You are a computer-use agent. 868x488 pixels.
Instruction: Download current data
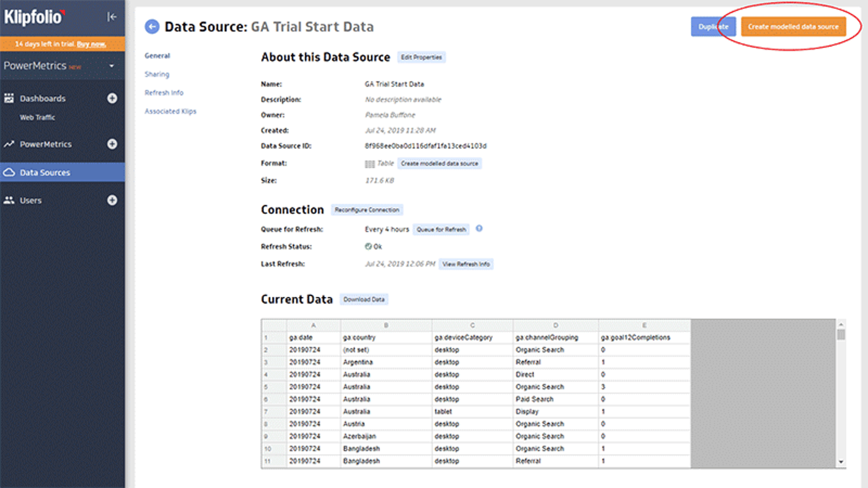[364, 299]
